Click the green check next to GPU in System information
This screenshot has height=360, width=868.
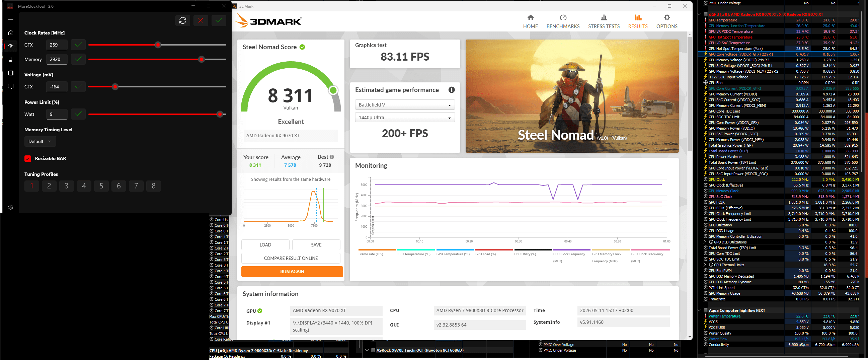coord(260,311)
